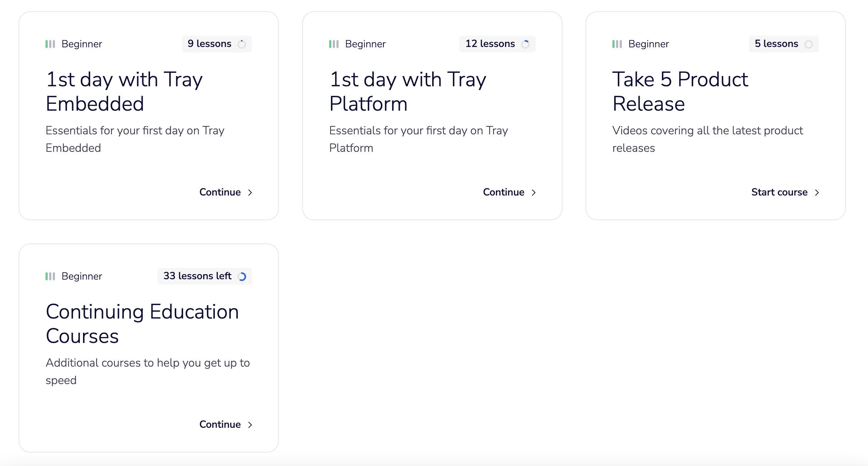Click progress ring beside 12 lessons
This screenshot has height=466, width=868.
(x=525, y=44)
